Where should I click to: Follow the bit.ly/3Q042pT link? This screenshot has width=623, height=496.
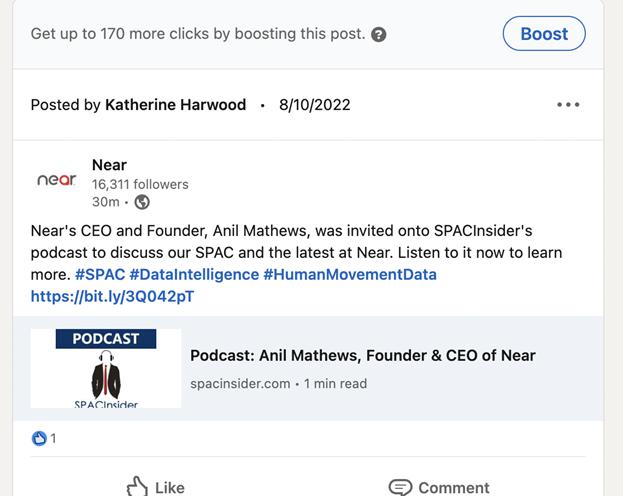(x=112, y=296)
